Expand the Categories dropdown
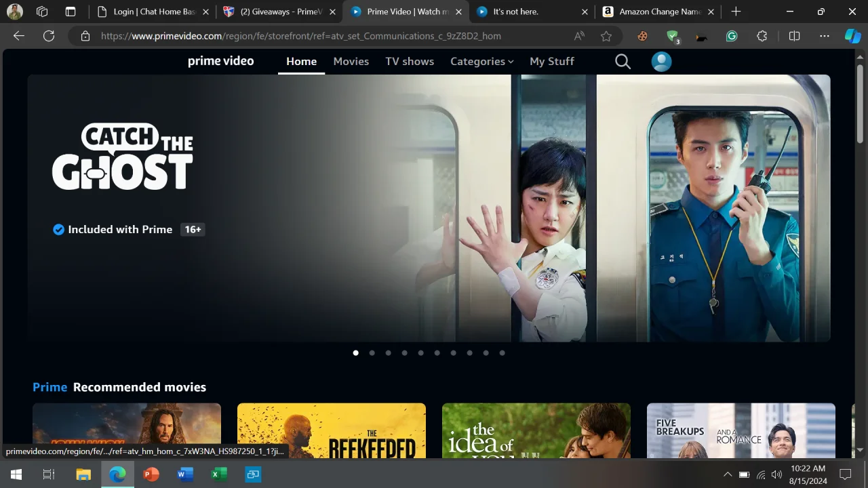 482,61
